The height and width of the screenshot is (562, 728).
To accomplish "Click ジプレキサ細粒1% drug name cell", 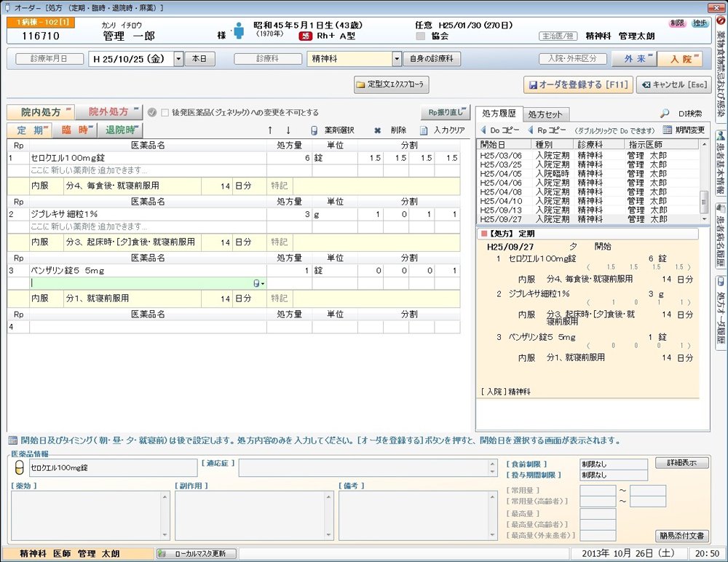I will pyautogui.click(x=148, y=214).
